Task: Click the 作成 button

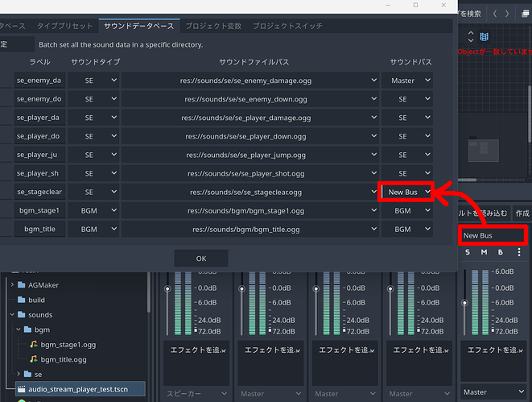Action: (522, 213)
